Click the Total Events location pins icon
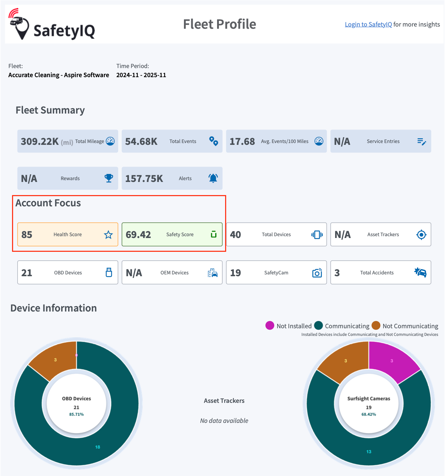This screenshot has width=448, height=476. point(214,141)
